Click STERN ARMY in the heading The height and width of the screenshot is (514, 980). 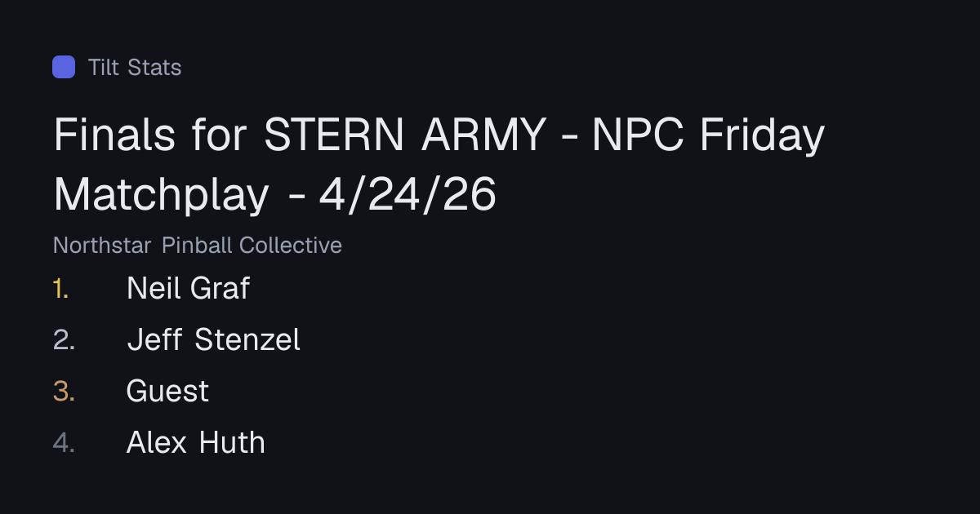[405, 135]
